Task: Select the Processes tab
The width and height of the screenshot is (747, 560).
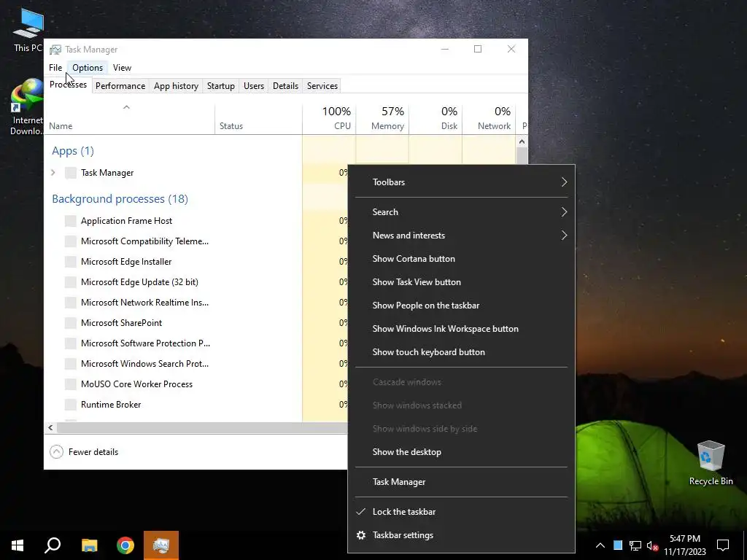Action: [x=68, y=85]
